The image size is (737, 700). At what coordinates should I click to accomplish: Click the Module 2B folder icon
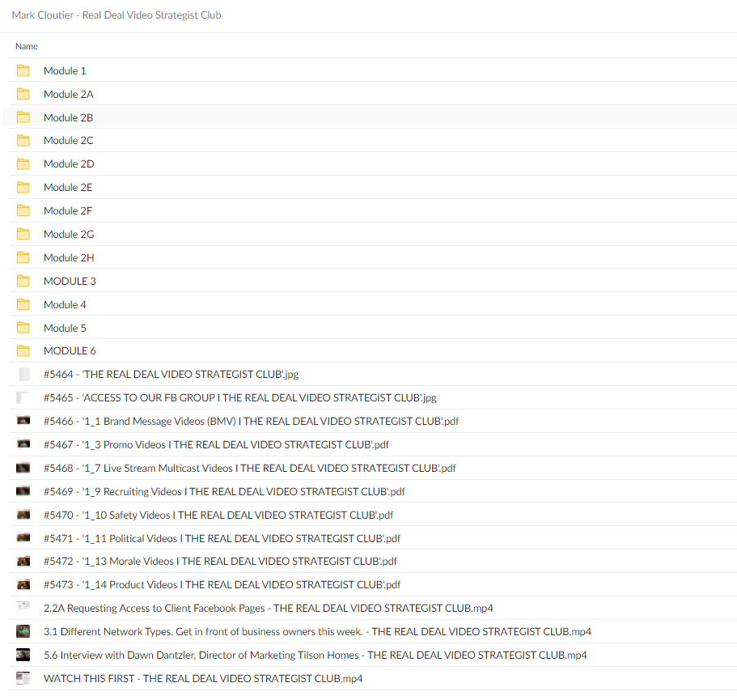[x=23, y=117]
